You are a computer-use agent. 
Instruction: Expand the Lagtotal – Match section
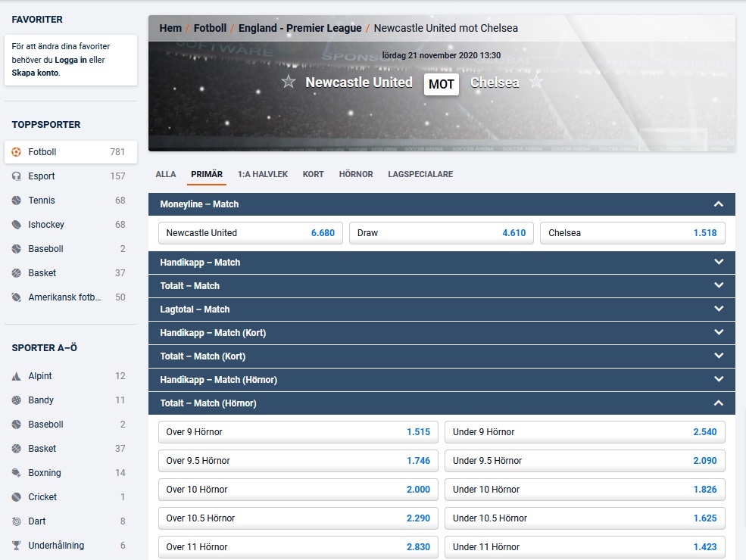point(719,309)
